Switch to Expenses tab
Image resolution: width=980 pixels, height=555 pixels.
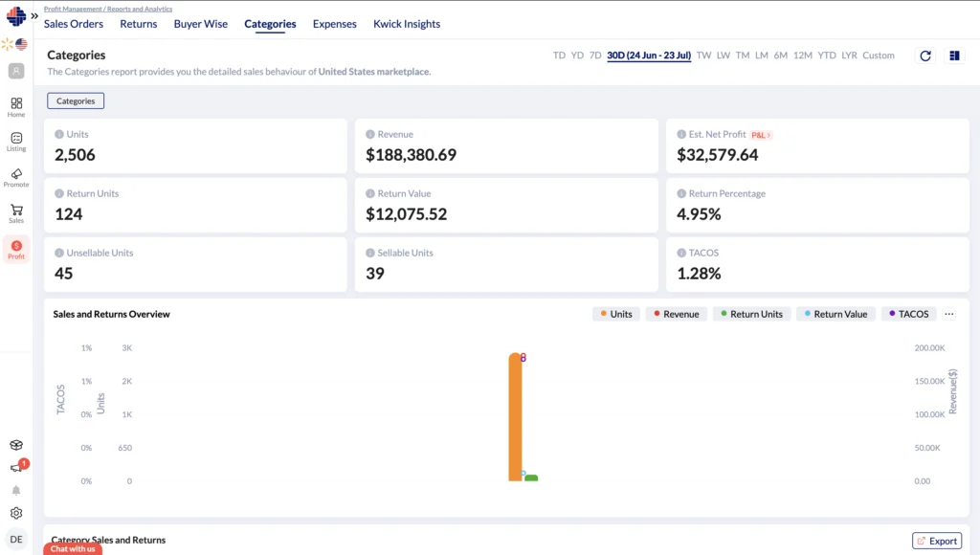[x=334, y=24]
